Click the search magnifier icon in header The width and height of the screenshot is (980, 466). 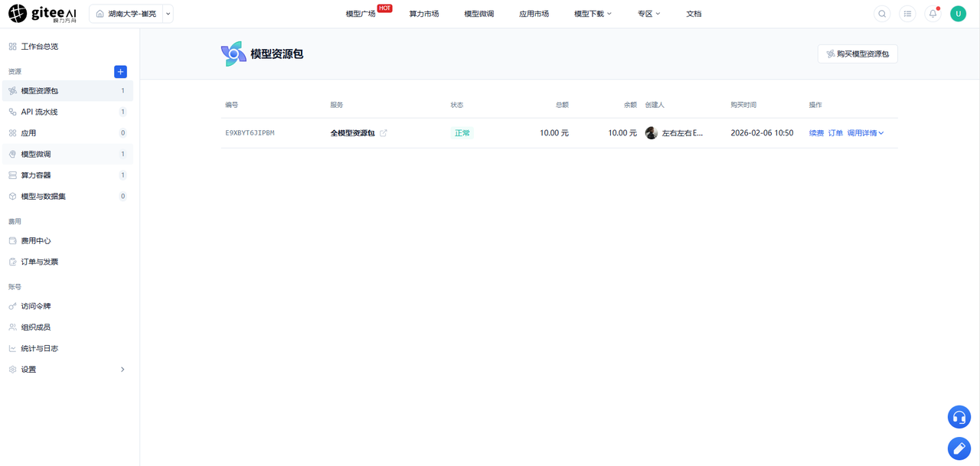882,14
